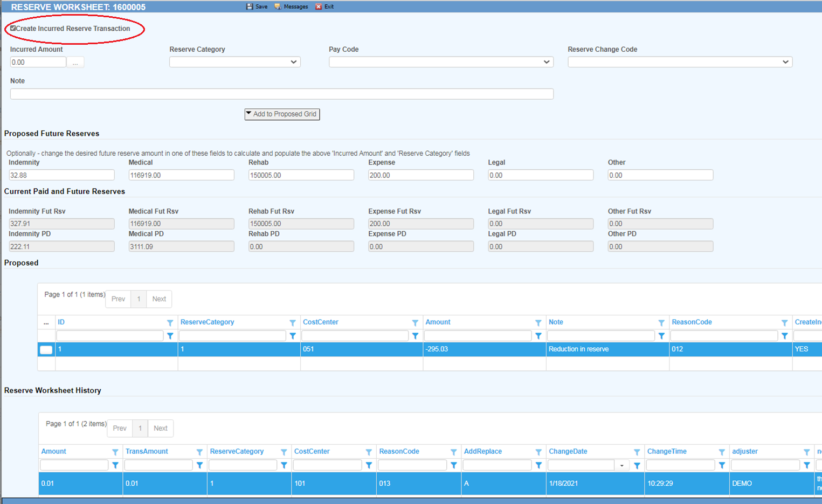Expand the Reserve Category dropdown
Viewport: 822px width, 504px height.
pyautogui.click(x=235, y=62)
